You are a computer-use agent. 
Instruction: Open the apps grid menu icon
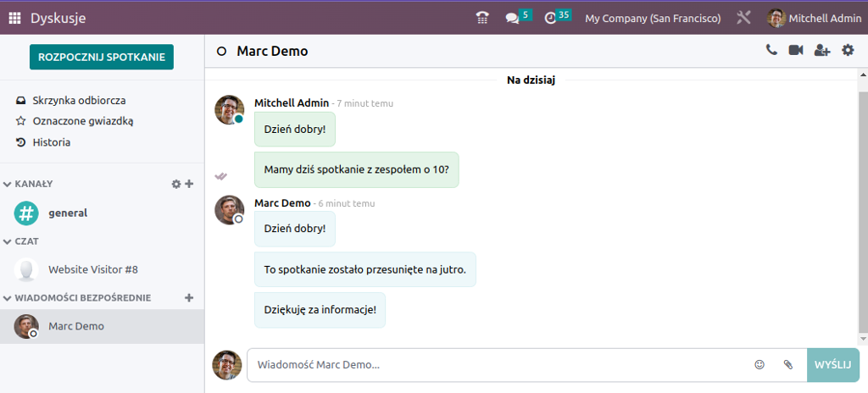point(14,19)
